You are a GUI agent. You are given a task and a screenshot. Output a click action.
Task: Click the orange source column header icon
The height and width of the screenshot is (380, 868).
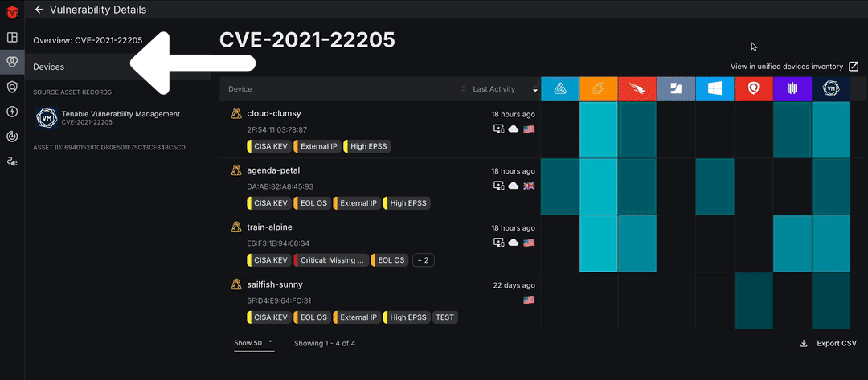599,89
